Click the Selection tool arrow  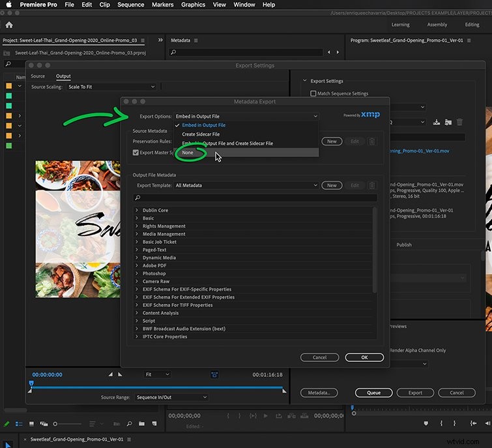coord(8,445)
